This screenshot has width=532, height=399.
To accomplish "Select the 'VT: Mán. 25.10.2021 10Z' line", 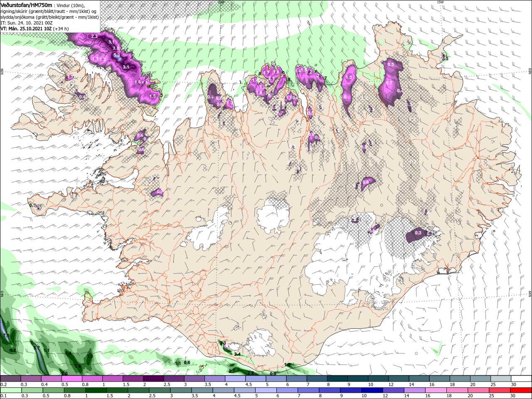I will [x=34, y=29].
